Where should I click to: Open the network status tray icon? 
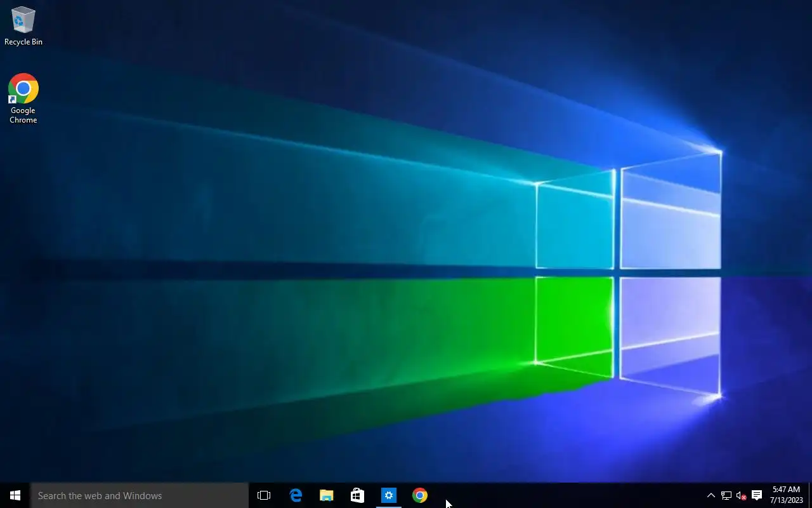click(726, 495)
